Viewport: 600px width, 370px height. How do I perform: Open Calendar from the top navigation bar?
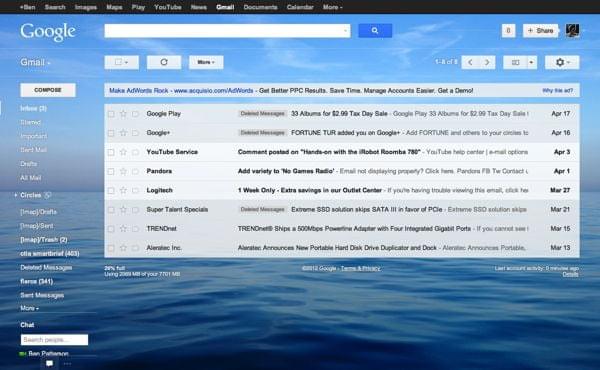tap(300, 7)
